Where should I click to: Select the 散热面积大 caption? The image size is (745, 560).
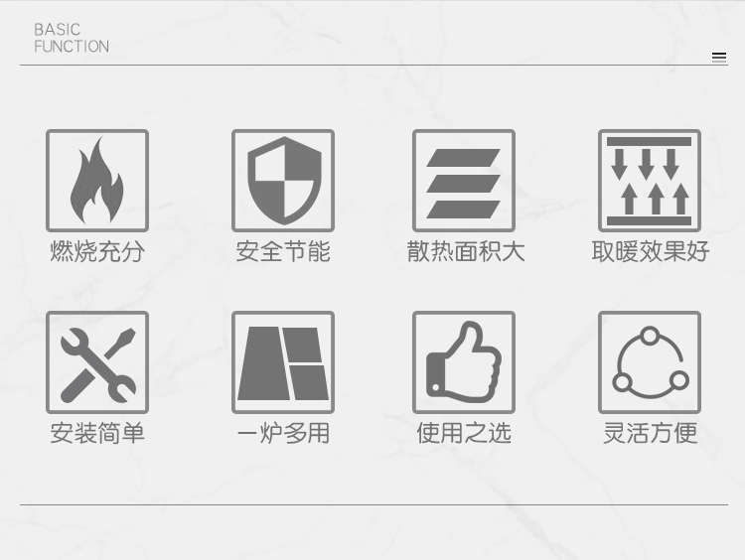(x=466, y=251)
